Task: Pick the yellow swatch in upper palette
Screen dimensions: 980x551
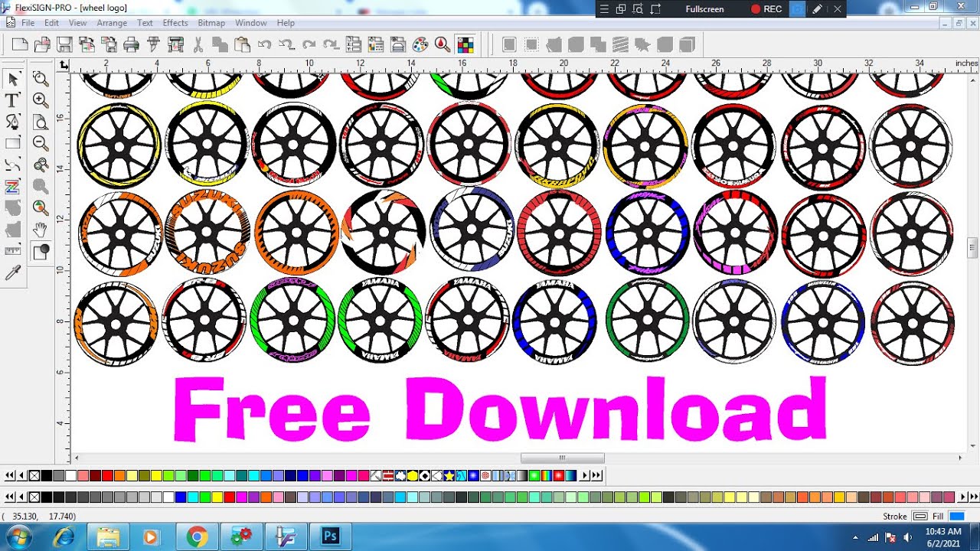Action: (155, 475)
